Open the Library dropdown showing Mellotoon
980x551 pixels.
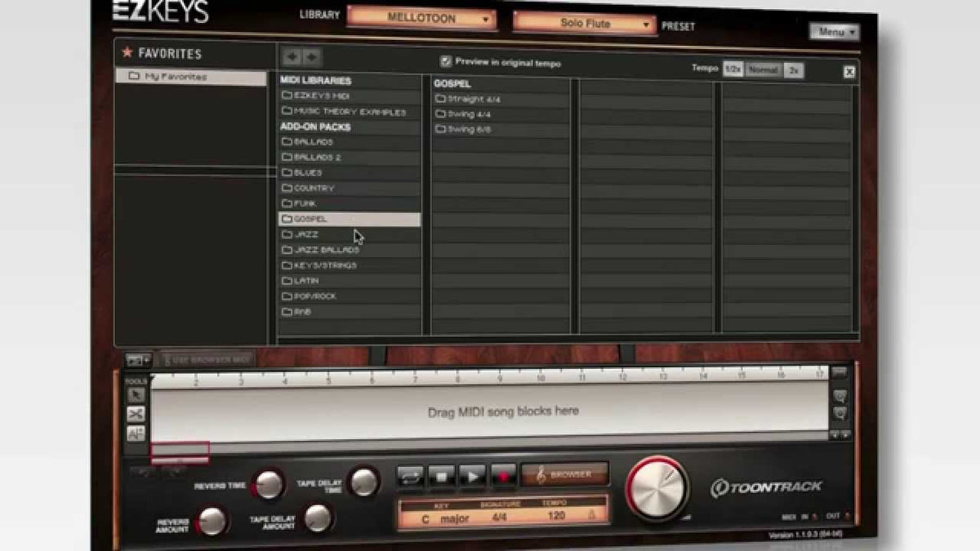click(x=421, y=19)
